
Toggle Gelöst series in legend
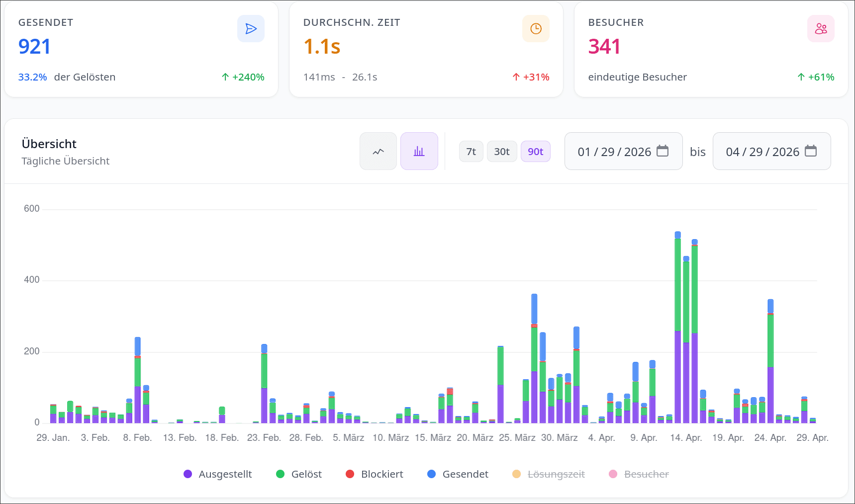click(x=299, y=474)
